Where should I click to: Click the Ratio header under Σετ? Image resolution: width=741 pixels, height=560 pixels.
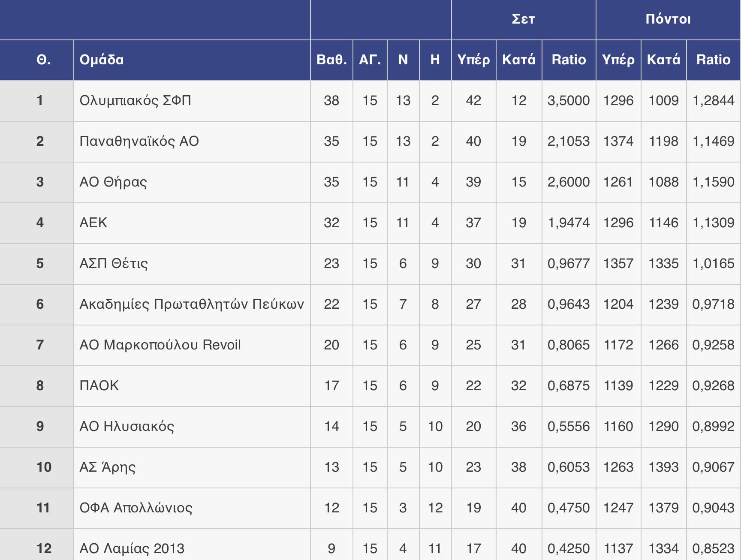tap(569, 60)
